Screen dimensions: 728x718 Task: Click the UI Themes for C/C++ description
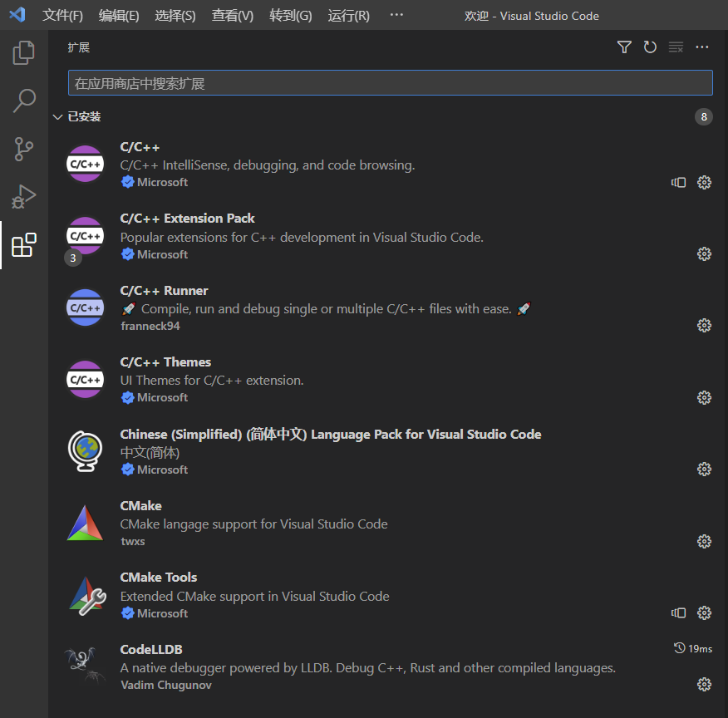(212, 381)
